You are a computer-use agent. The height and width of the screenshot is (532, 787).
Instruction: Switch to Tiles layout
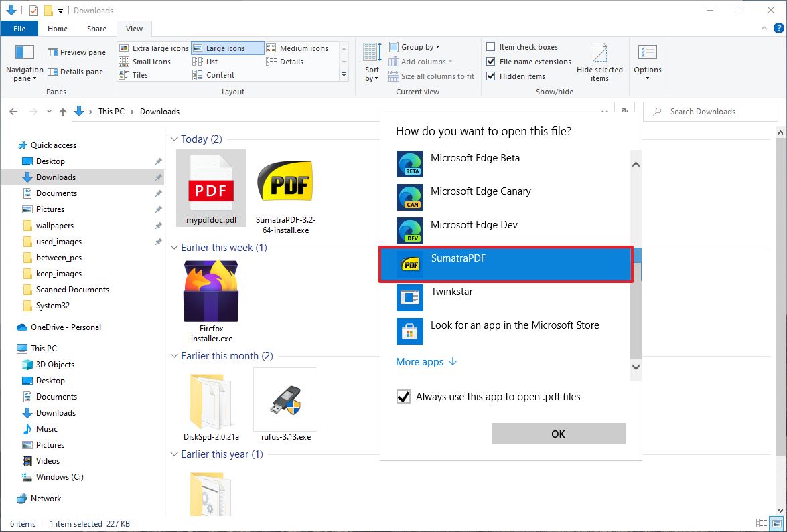click(133, 75)
